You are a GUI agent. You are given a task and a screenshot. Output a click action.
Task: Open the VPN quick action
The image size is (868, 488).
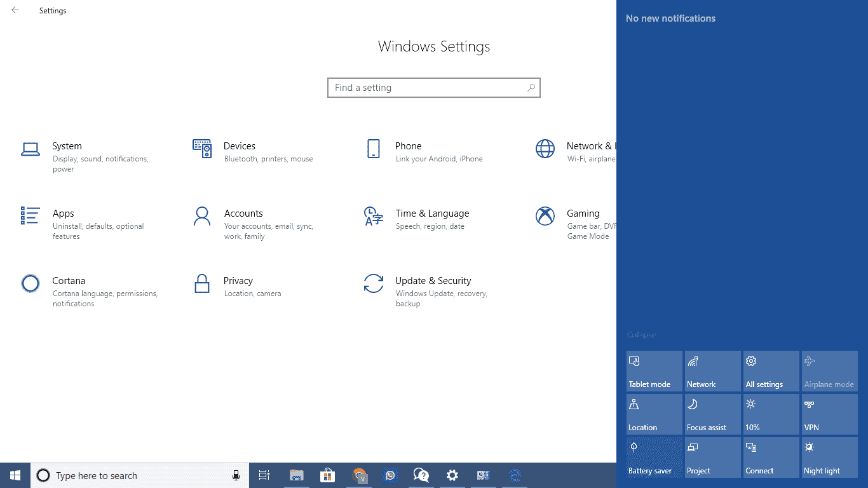[830, 414]
